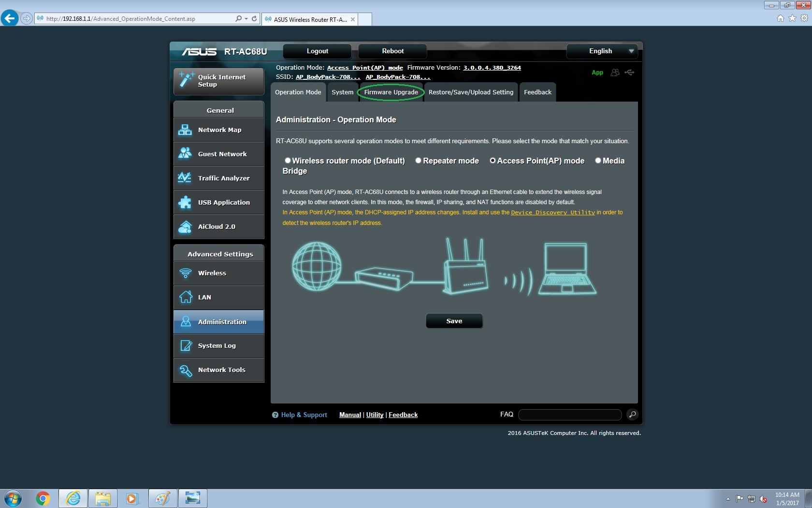Choose Media Bridge mode
This screenshot has height=508, width=812.
(x=598, y=161)
